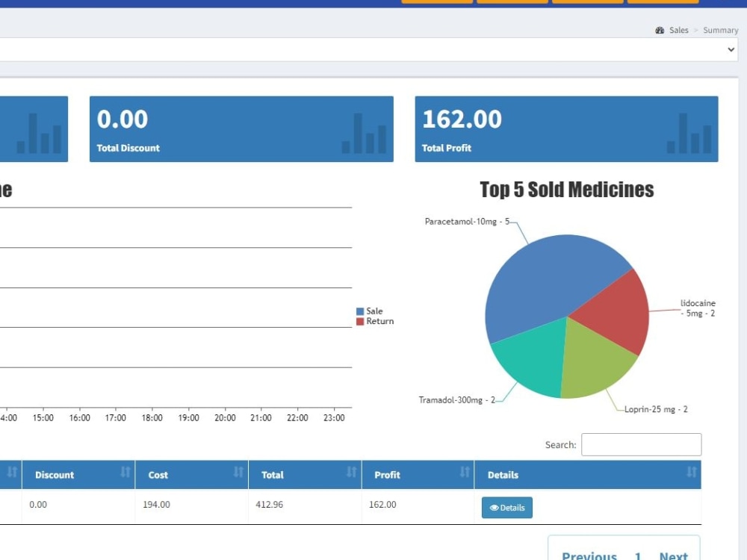
Task: Click the bar chart icon on Total Profit card
Action: click(x=687, y=133)
